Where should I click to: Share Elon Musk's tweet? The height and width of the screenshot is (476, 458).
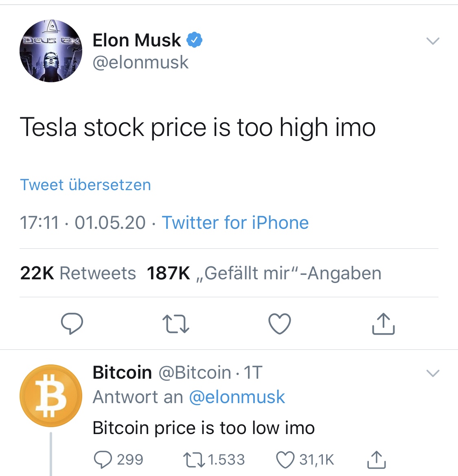pyautogui.click(x=383, y=324)
